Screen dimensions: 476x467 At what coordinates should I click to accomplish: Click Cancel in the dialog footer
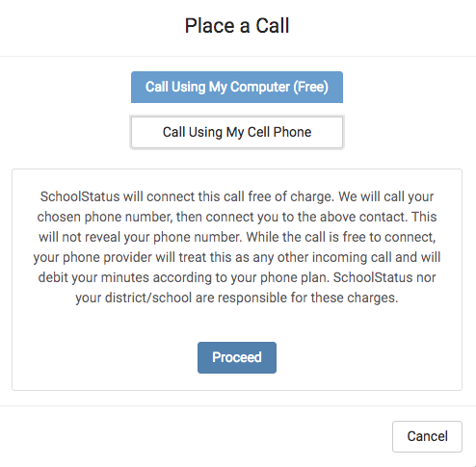(x=427, y=436)
